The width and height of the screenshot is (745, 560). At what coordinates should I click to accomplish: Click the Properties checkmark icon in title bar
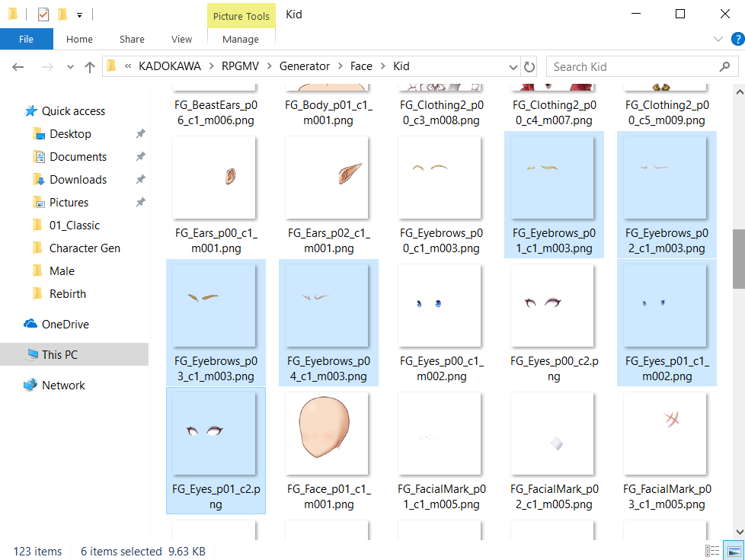point(43,14)
